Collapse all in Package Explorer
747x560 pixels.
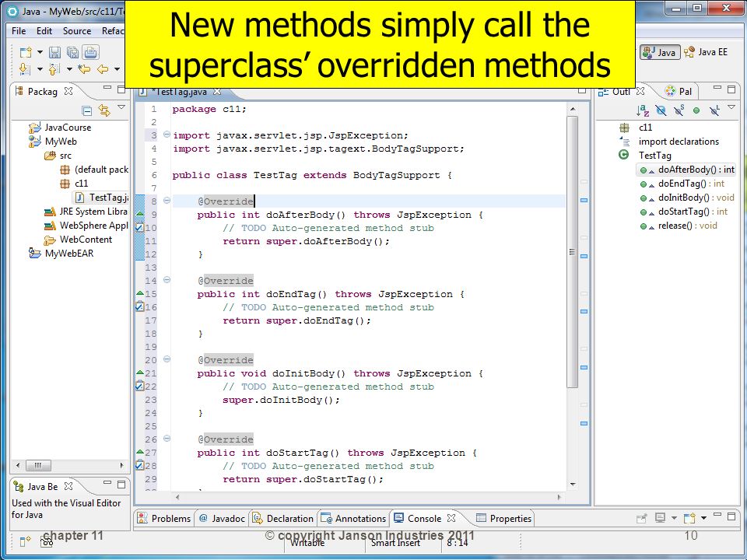86,111
